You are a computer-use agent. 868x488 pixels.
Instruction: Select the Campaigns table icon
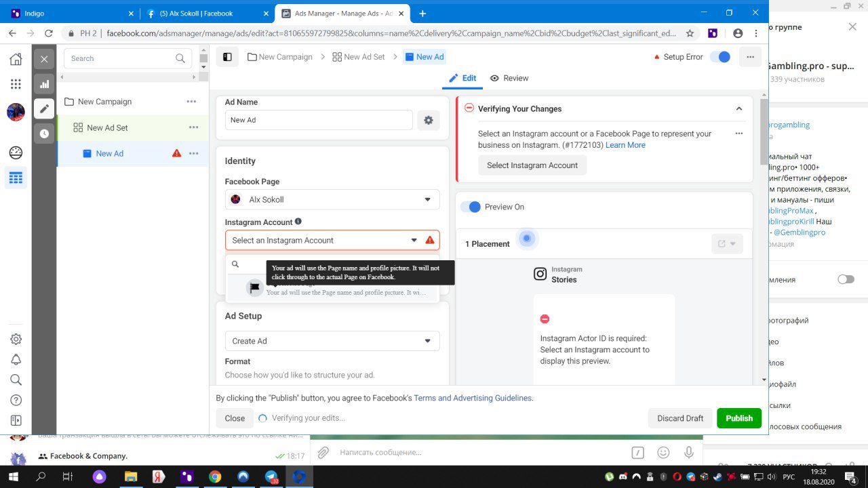point(16,178)
